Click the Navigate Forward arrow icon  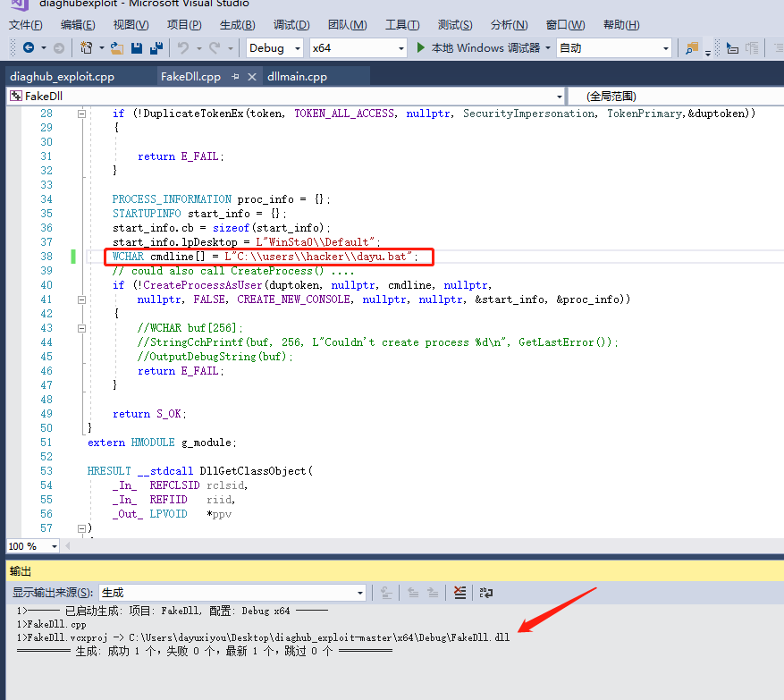point(59,48)
